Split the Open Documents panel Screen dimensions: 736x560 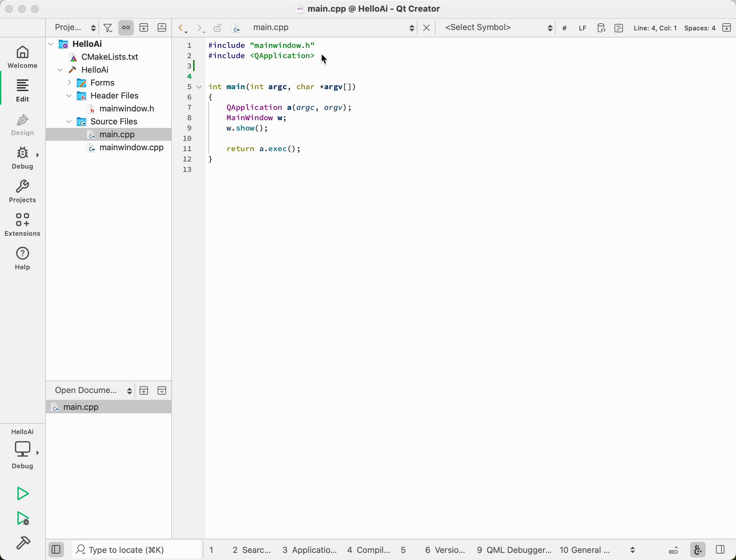tap(144, 391)
